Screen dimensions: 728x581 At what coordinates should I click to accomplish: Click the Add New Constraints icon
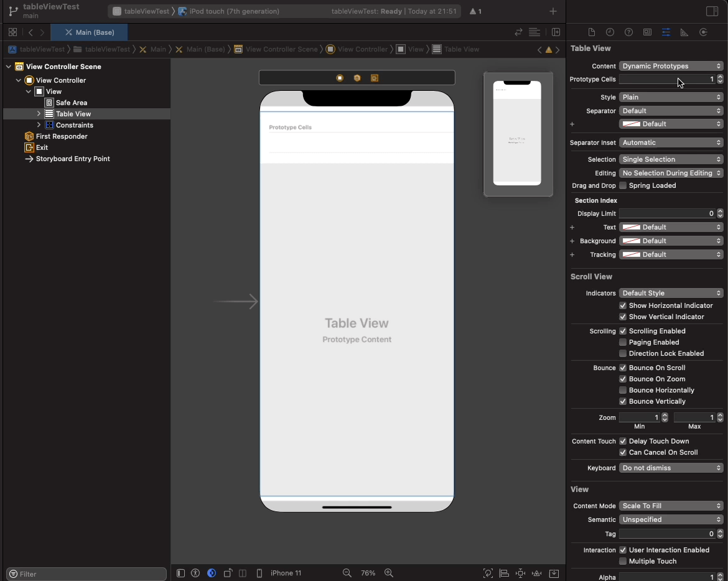point(520,573)
